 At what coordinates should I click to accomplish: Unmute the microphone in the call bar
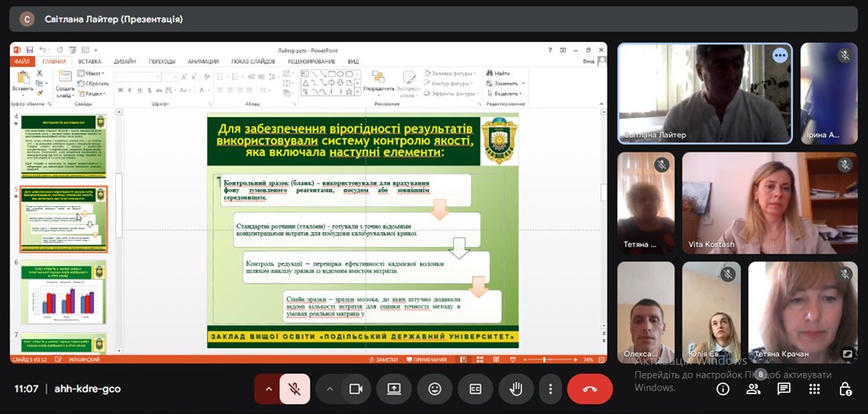(294, 389)
